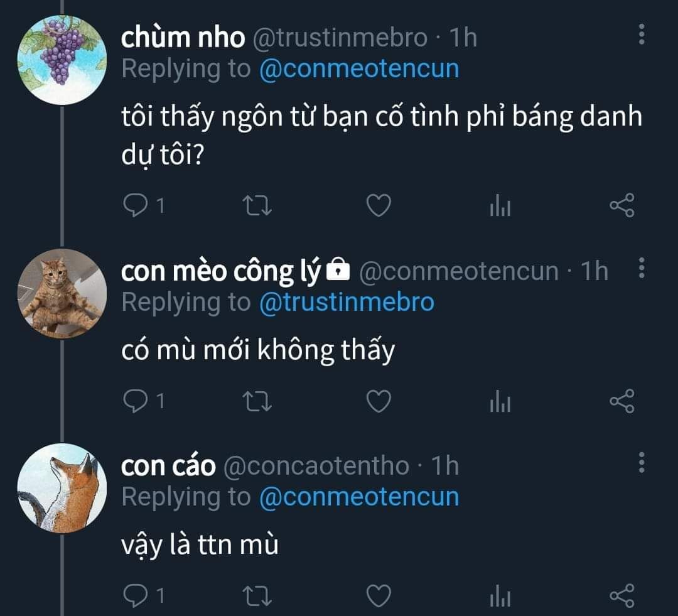View analytics for chùm nho's tweet

[500, 205]
